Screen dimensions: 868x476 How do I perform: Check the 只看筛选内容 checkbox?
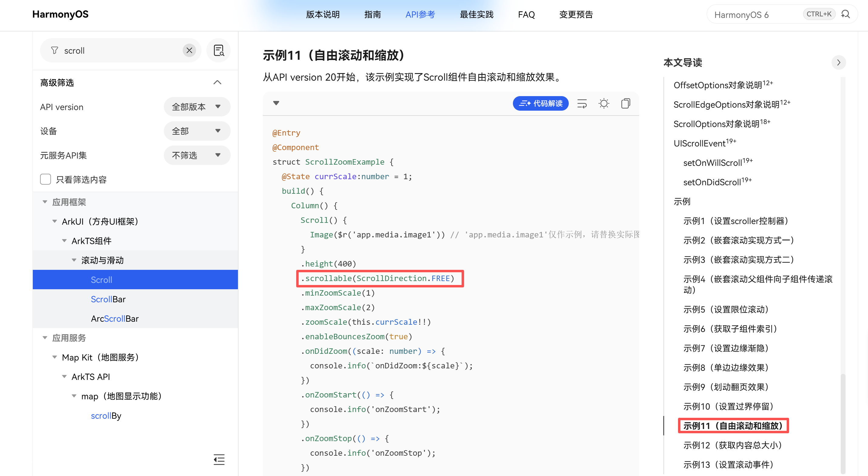point(46,179)
